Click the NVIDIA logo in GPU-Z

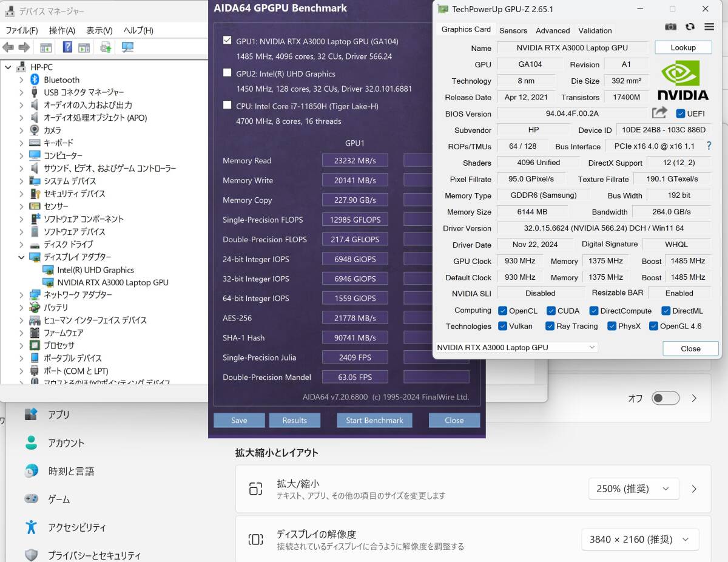coord(682,80)
